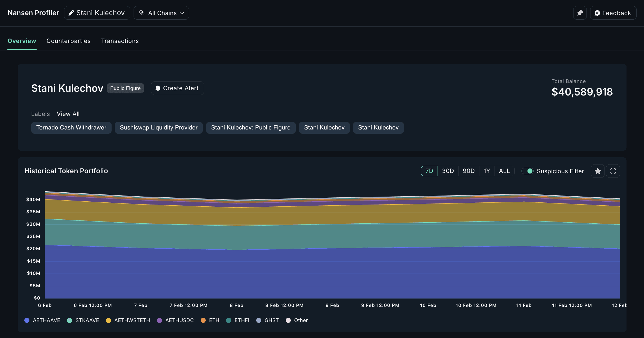
Task: Toggle the Suspicious Filter switch
Action: coord(527,171)
